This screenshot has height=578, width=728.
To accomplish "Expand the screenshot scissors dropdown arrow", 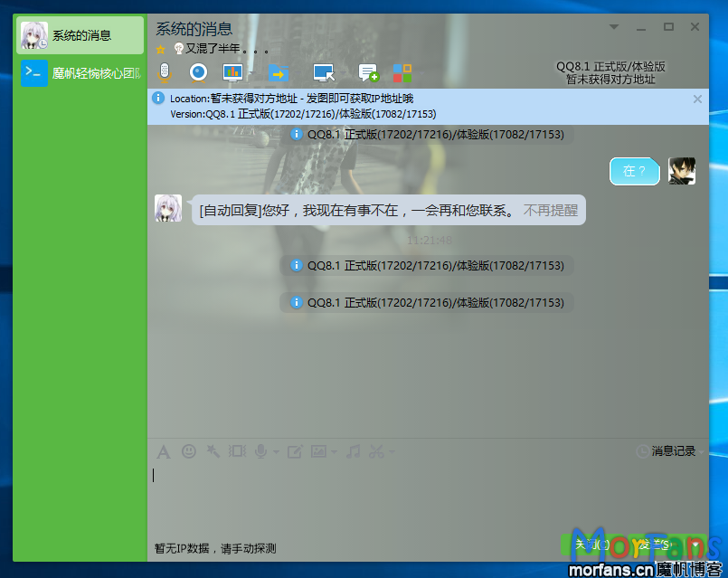I will pos(392,451).
